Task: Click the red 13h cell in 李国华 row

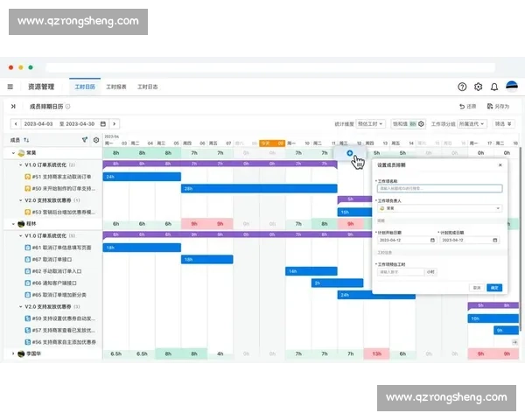Action: coord(376,353)
